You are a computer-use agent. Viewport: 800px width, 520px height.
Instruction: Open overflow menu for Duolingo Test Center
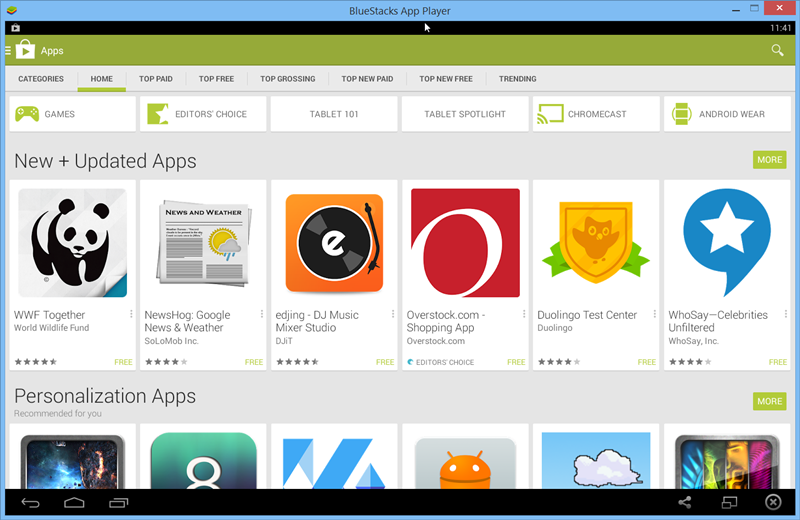[x=655, y=314]
